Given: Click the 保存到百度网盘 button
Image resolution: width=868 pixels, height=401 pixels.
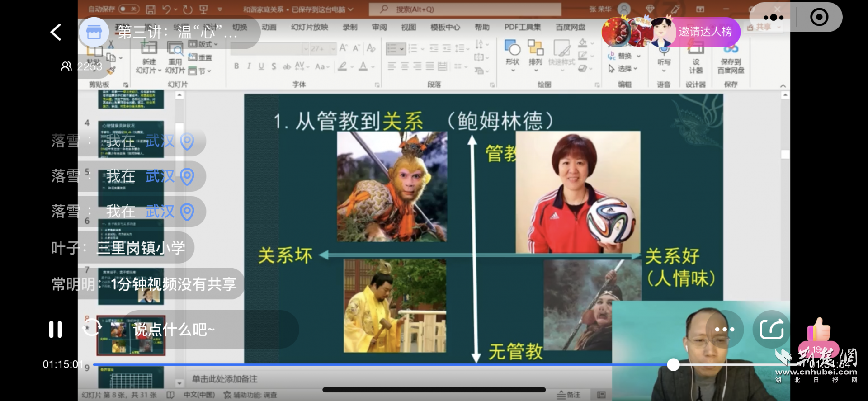Looking at the screenshot, I should (731, 57).
